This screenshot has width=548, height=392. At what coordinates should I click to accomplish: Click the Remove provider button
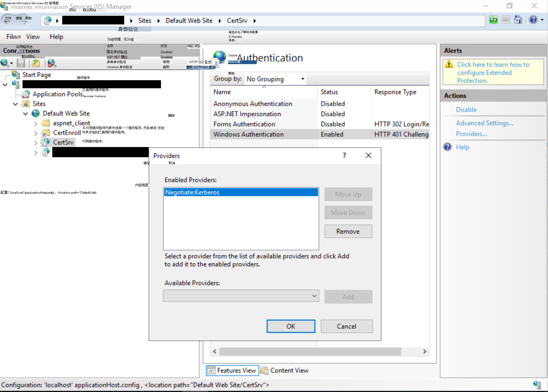[348, 231]
